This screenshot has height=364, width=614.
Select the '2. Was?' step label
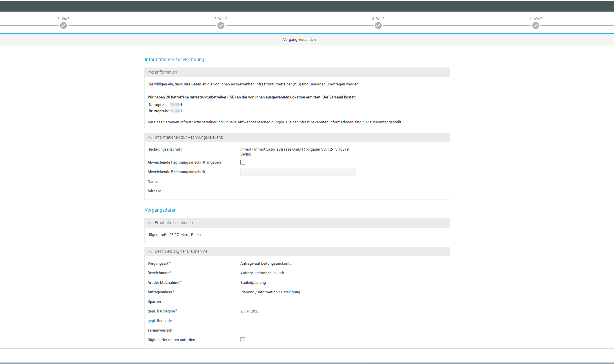pos(221,19)
